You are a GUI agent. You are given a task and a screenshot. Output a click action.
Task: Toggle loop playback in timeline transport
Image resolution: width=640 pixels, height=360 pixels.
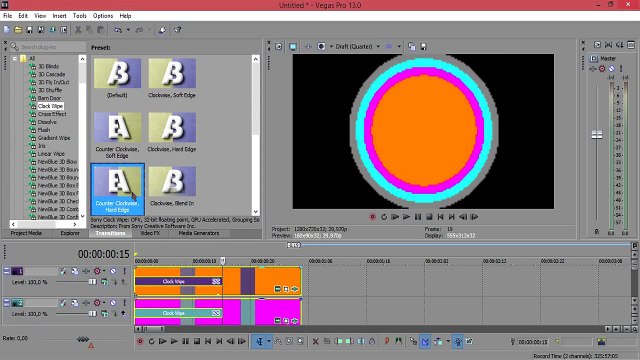coord(151,341)
